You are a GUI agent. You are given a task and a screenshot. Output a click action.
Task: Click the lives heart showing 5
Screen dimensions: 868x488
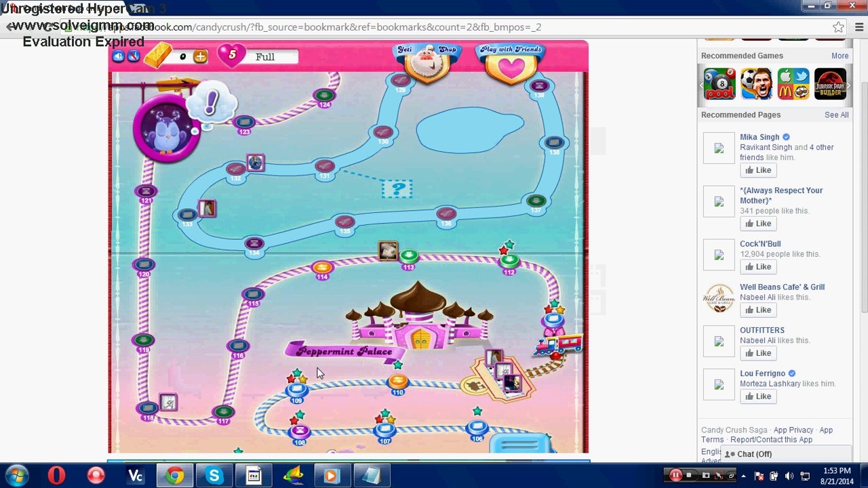(x=231, y=55)
